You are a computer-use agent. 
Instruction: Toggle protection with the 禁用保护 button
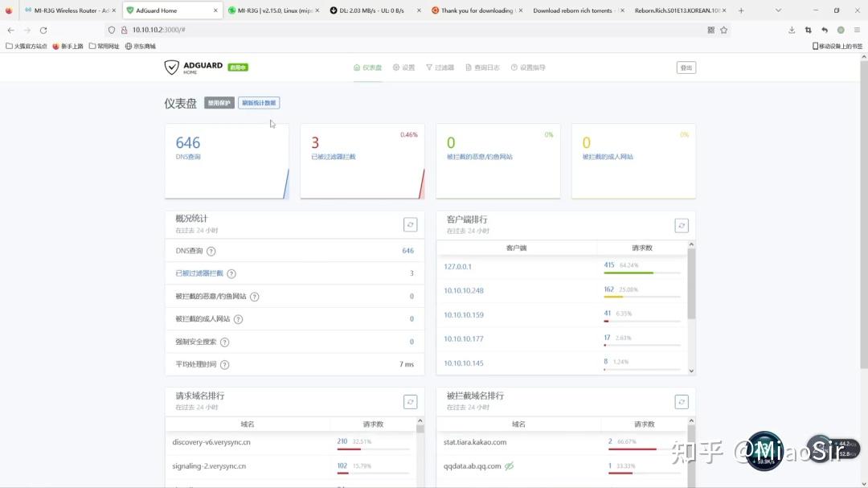219,103
